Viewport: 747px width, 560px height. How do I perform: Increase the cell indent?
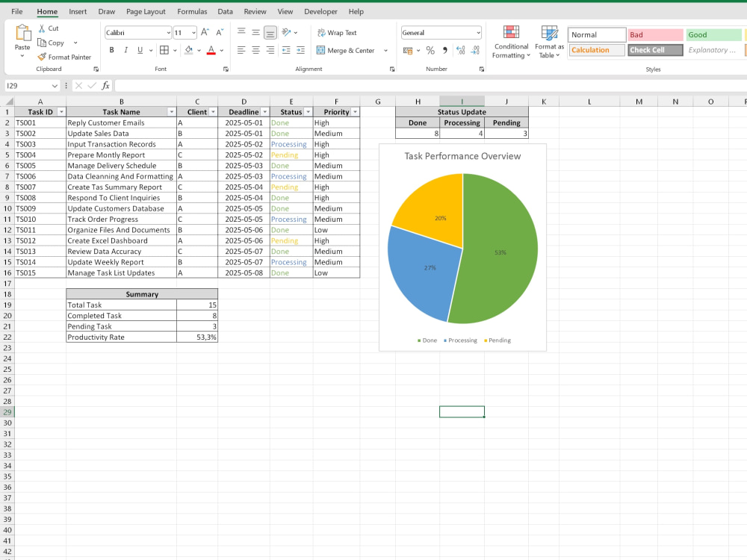pyautogui.click(x=300, y=50)
